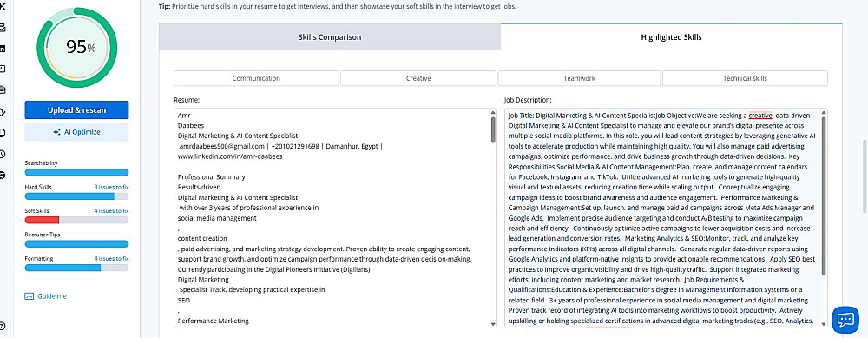Click the Resume text box scrollbar down arrow
This screenshot has width=868, height=338.
pos(493,324)
